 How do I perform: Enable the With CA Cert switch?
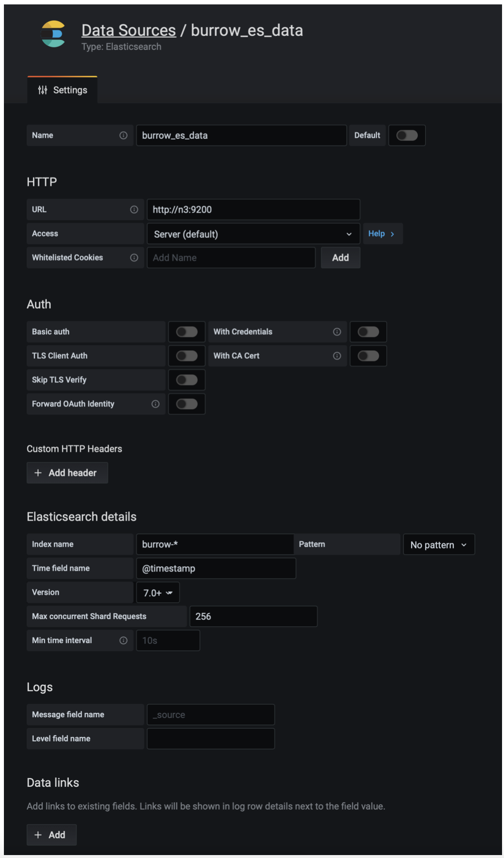[x=368, y=356]
